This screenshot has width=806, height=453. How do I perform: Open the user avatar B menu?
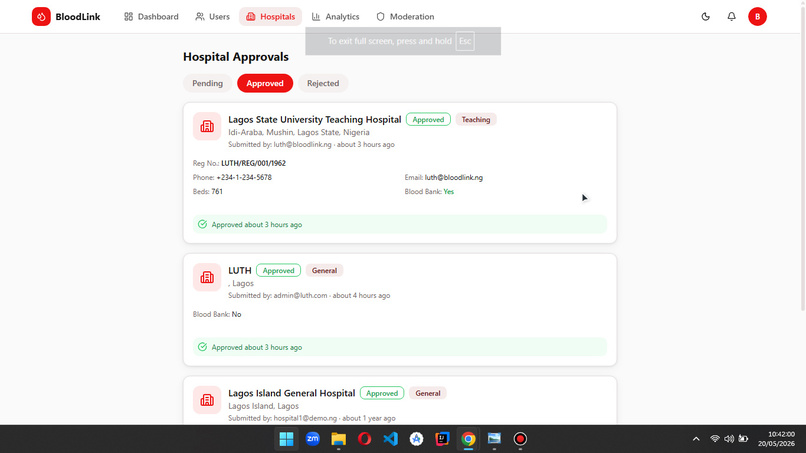(757, 16)
